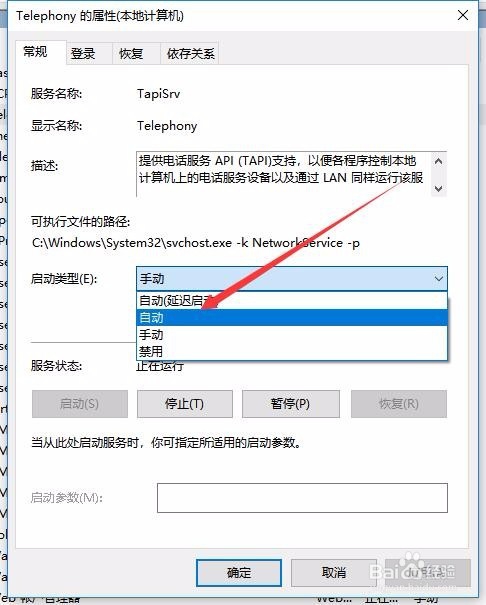Select the 依存关系 tab
The width and height of the screenshot is (486, 605).
pos(189,53)
